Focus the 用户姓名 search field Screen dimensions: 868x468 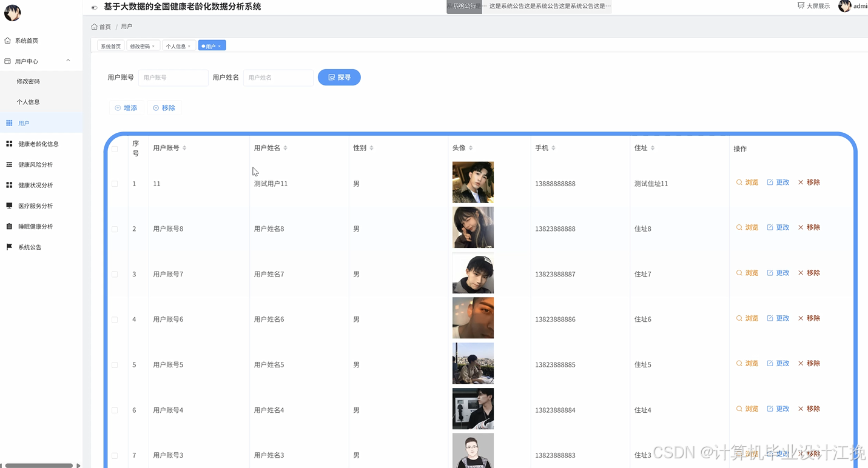click(278, 78)
